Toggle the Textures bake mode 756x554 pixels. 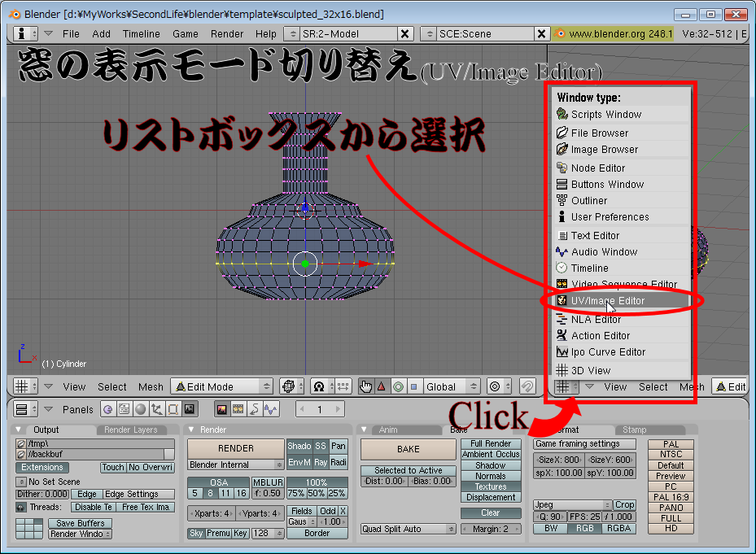(x=491, y=486)
